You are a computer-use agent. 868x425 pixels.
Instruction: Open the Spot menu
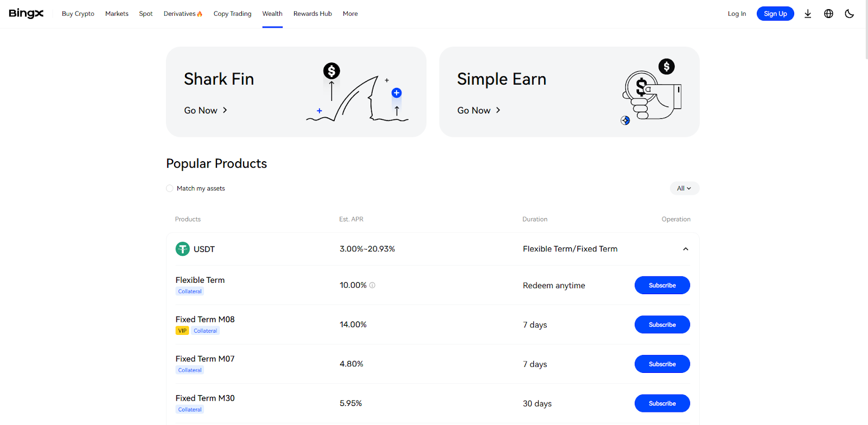146,14
